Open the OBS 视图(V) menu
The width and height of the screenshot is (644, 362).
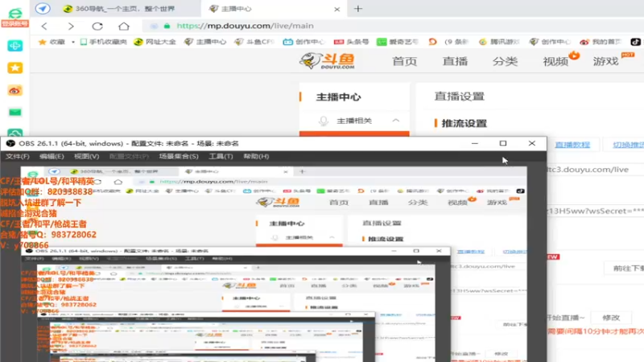(86, 156)
